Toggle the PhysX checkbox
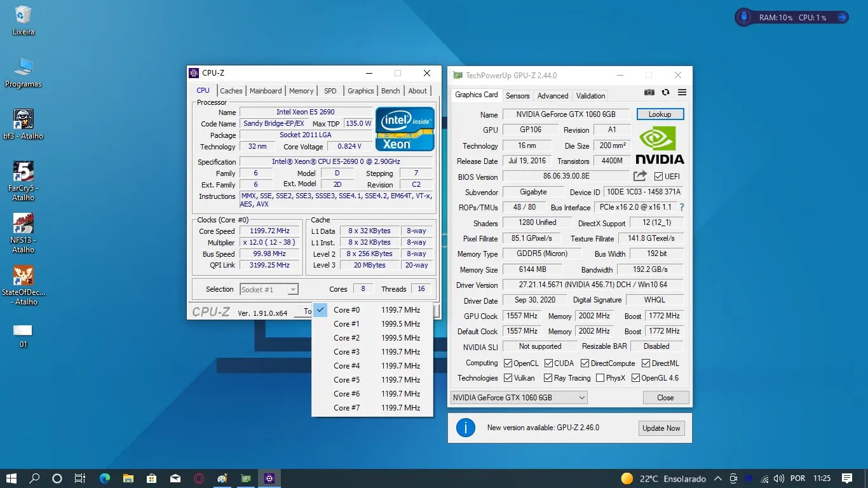The height and width of the screenshot is (488, 868). (600, 378)
